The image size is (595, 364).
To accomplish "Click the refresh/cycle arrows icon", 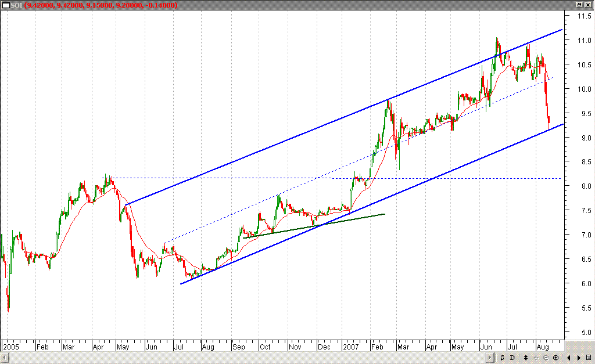I will (x=502, y=358).
